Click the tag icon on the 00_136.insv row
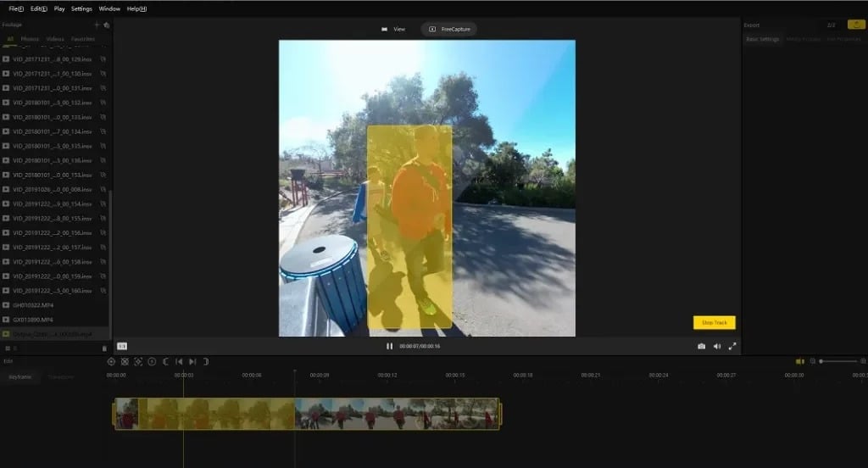 [x=103, y=160]
